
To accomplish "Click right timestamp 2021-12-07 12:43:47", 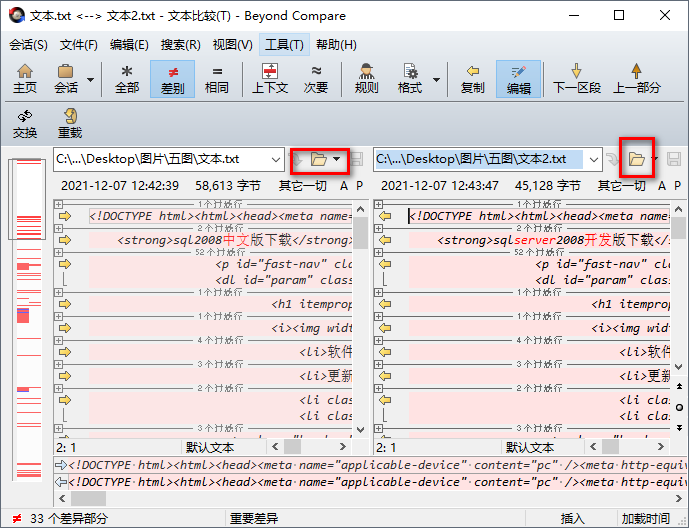I will 439,186.
